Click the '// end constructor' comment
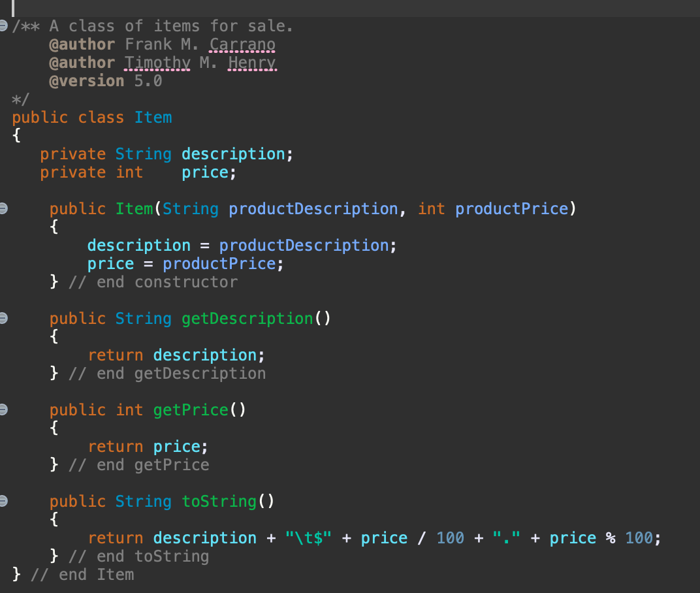The image size is (700, 593). click(153, 282)
